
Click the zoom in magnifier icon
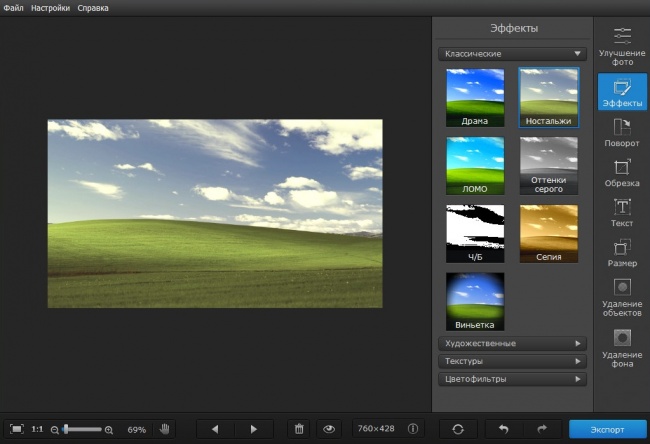click(109, 430)
